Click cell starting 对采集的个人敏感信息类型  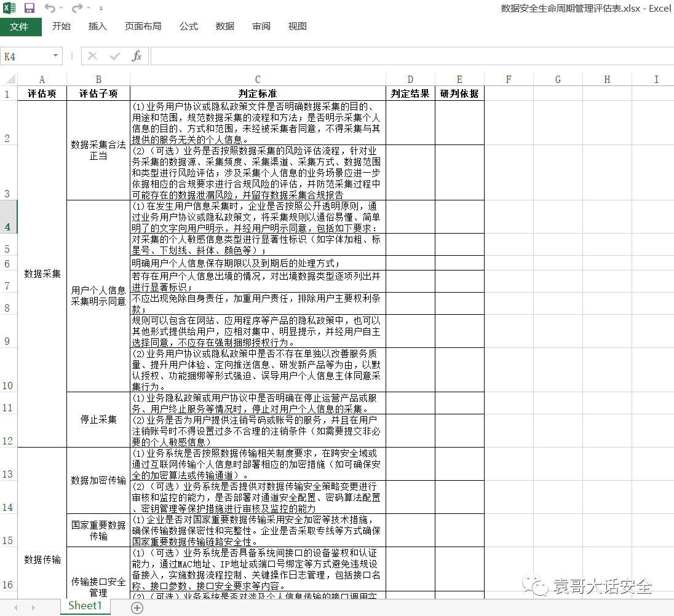point(258,245)
